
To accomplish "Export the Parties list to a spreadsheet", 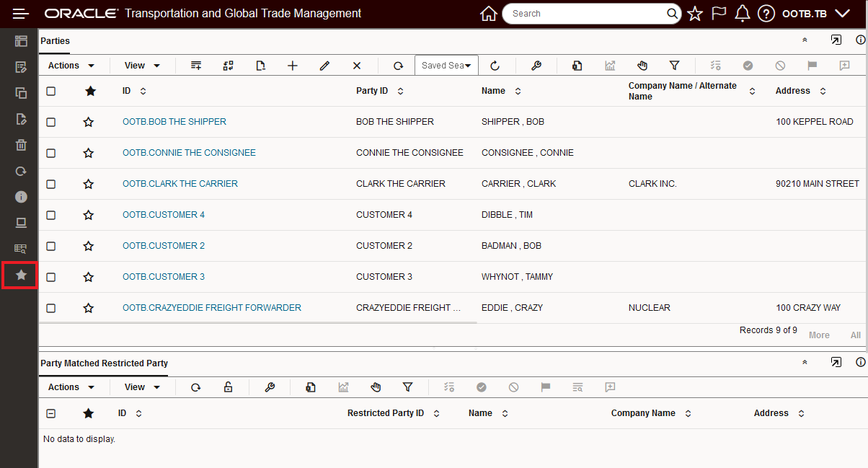I will click(x=577, y=65).
